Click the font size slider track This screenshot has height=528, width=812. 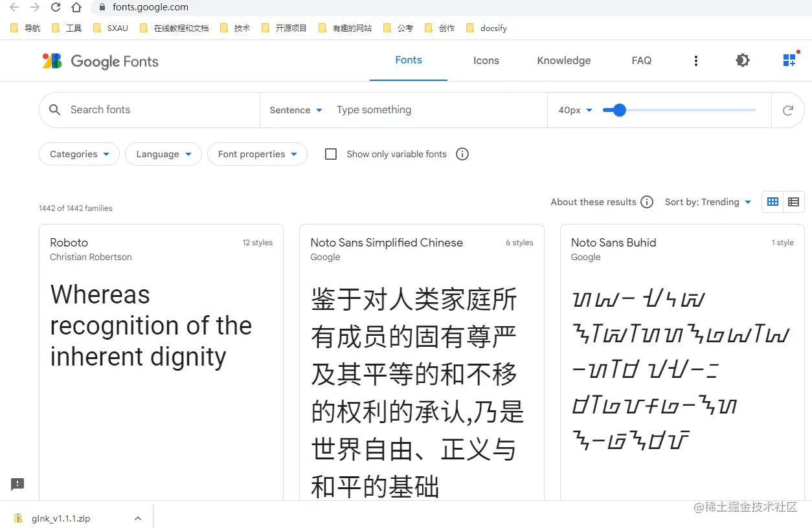pyautogui.click(x=679, y=110)
